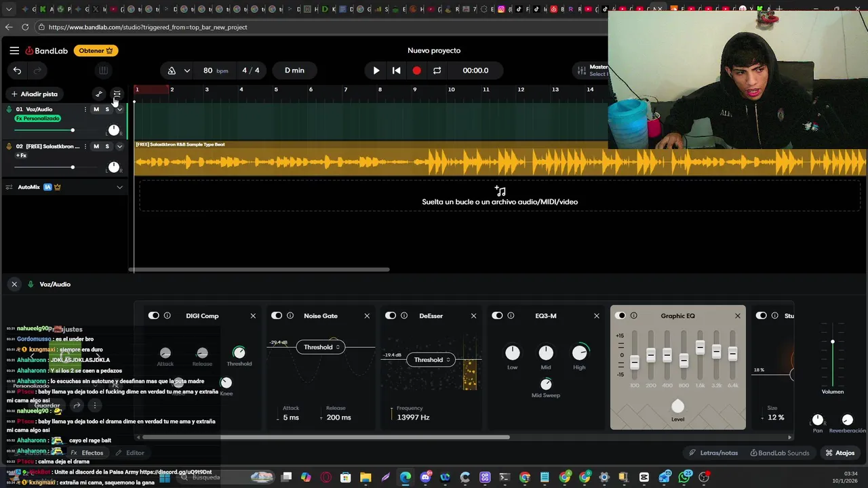Open info for Noise Gate effect
Screen dimensions: 868x488
[x=290, y=316]
